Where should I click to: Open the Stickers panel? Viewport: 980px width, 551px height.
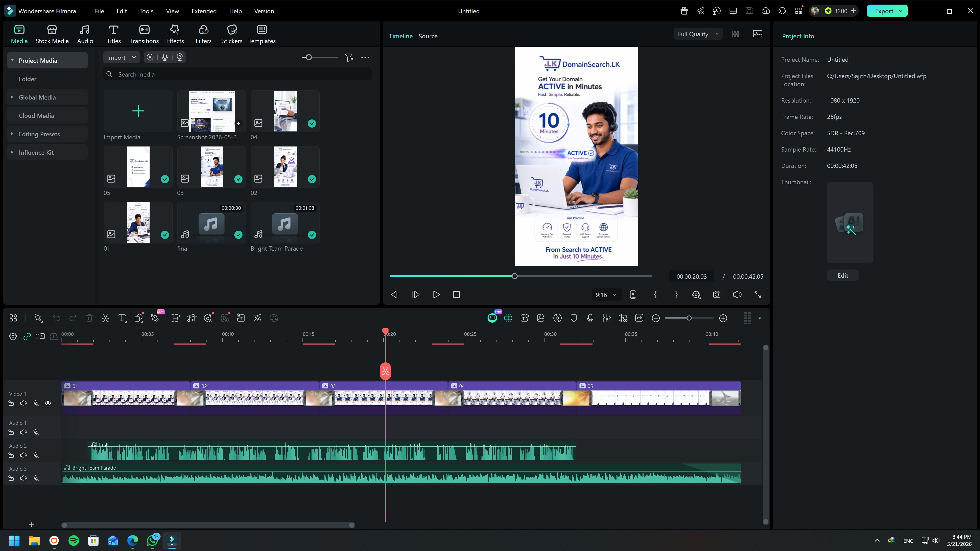232,34
